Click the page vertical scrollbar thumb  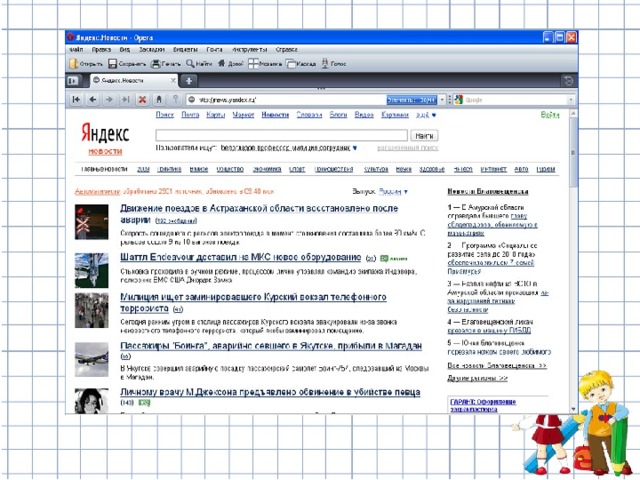coord(573,152)
